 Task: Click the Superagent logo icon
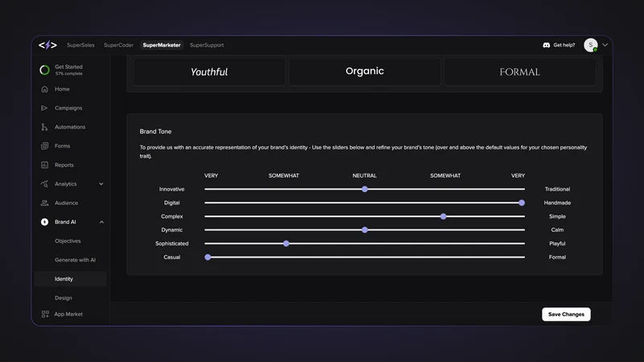point(47,45)
